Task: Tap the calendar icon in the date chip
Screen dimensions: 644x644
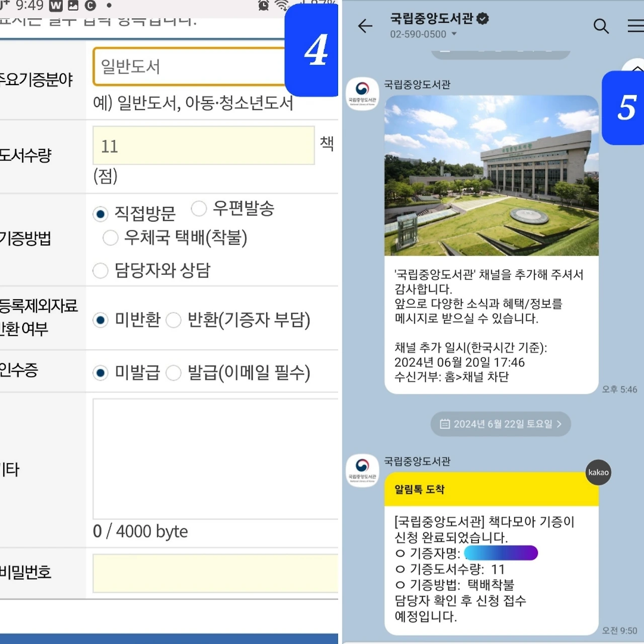Action: tap(445, 424)
